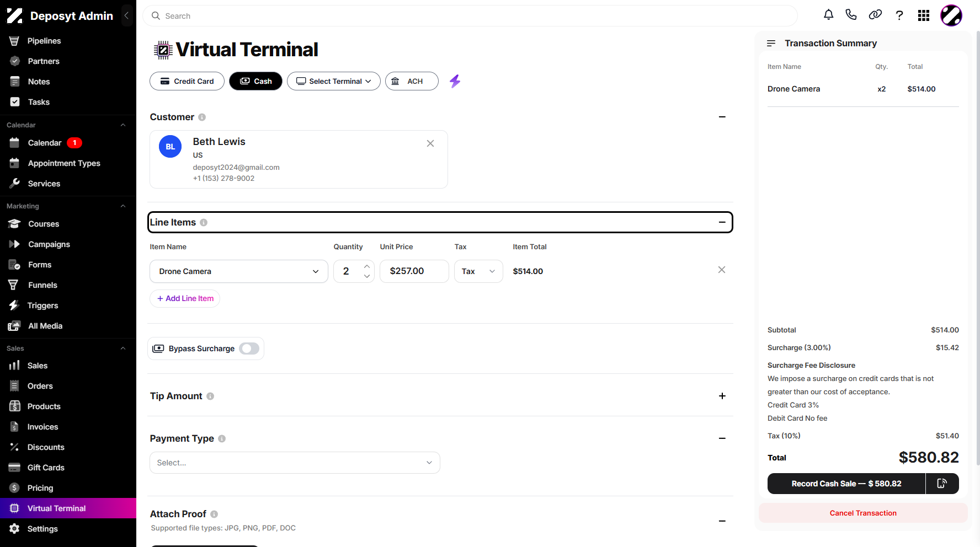Collapse the Line Items section

722,222
